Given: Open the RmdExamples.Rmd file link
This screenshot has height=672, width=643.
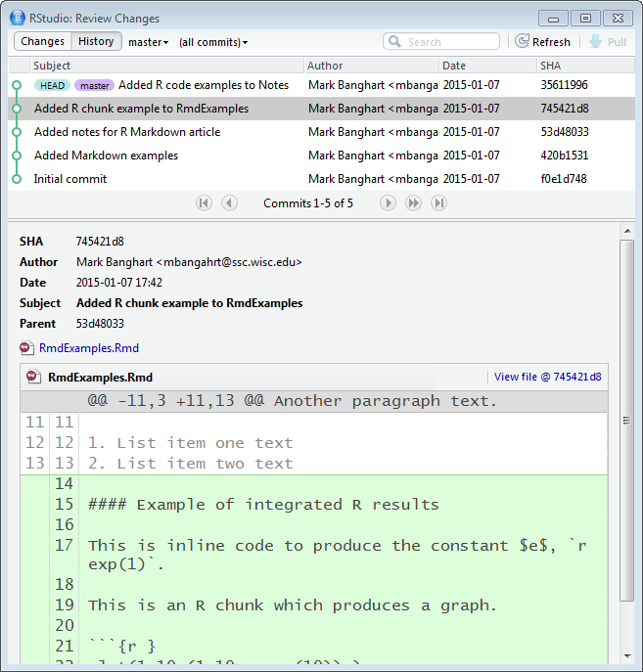Looking at the screenshot, I should point(88,348).
